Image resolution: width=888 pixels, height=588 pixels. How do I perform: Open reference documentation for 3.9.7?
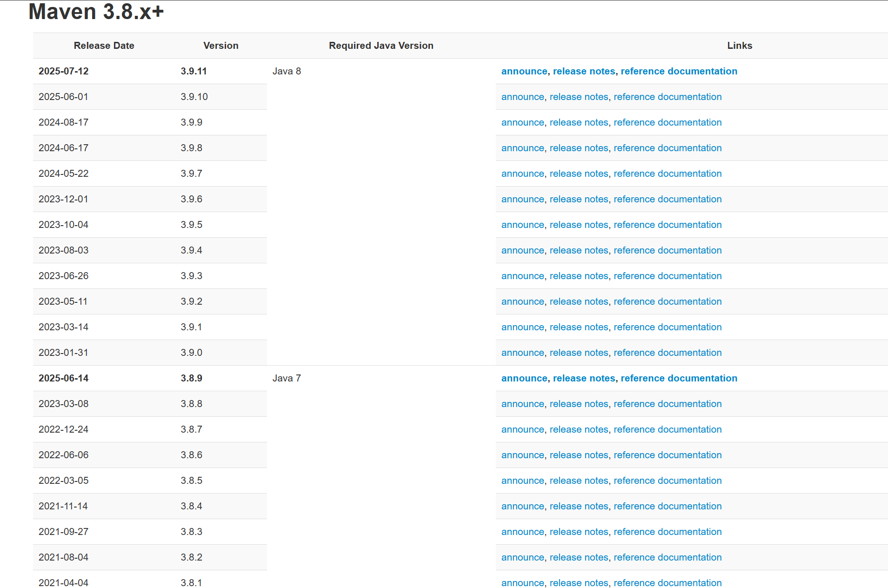point(668,174)
